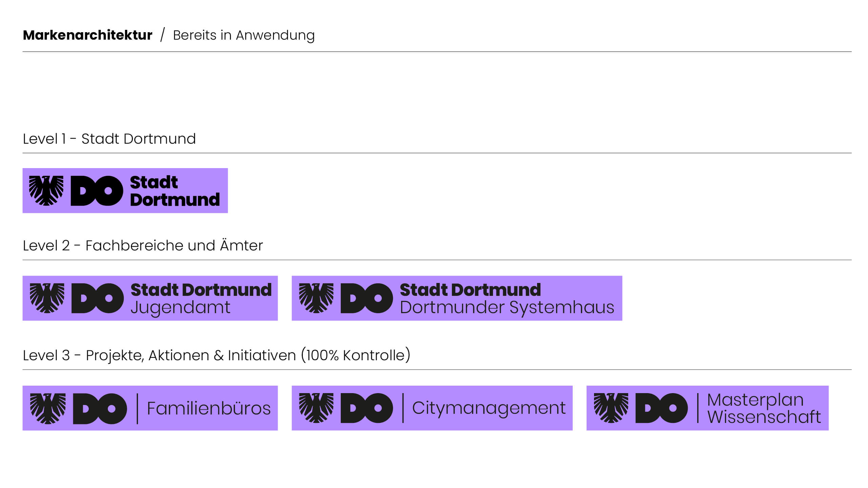Click the Masterplan Wissenschaft text
The height and width of the screenshot is (488, 868).
(764, 408)
